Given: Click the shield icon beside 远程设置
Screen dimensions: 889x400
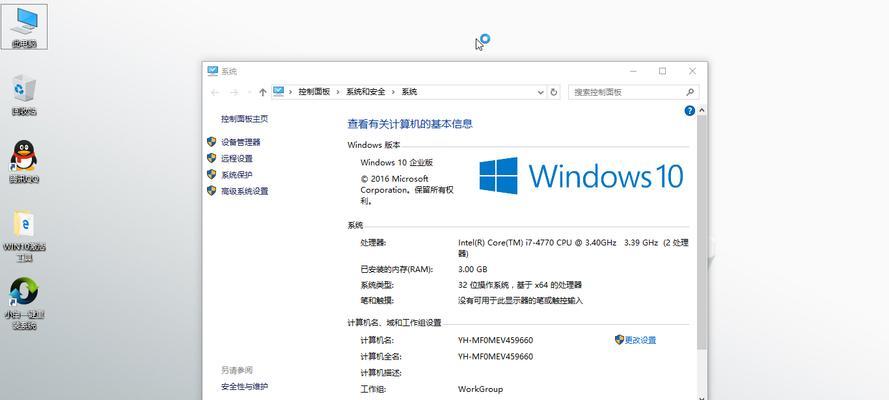Looking at the screenshot, I should click(211, 158).
